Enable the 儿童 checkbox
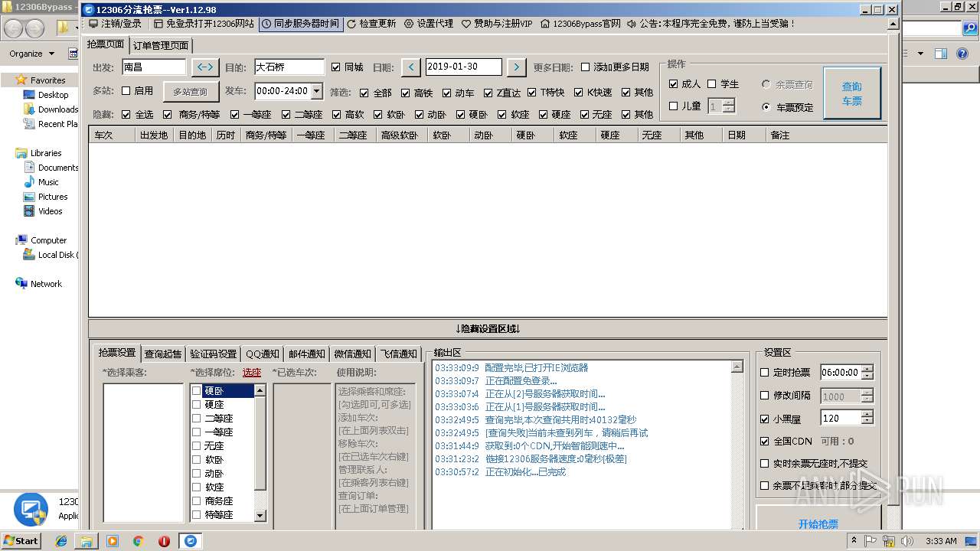Viewport: 980px width, 551px height. [x=674, y=106]
